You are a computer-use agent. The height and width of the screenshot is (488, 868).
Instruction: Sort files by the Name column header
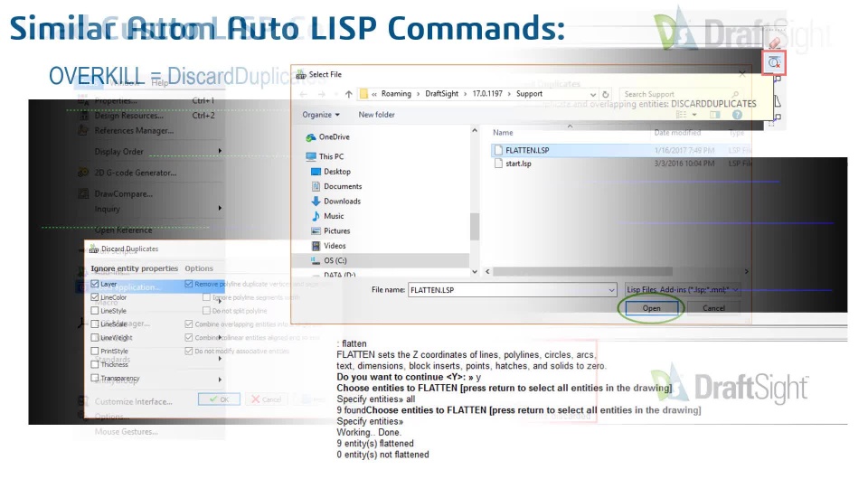coord(503,133)
